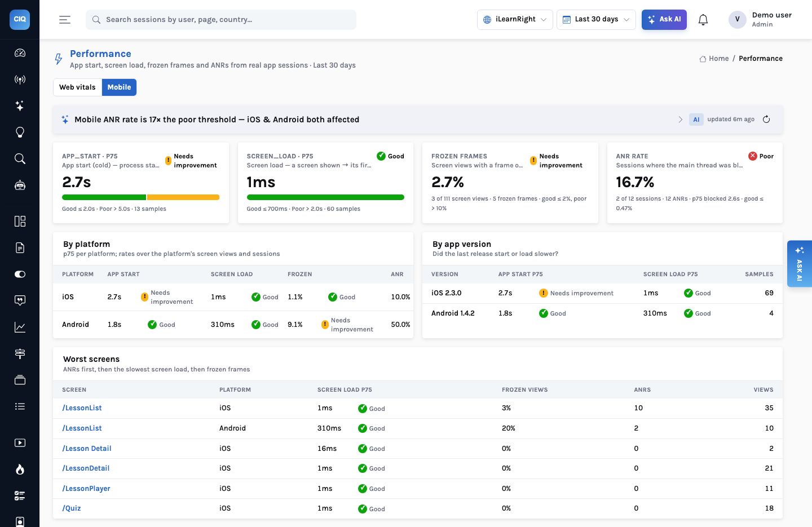Screen dimensions: 812x527
Task: Open the document report sidebar icon
Action: point(20,248)
